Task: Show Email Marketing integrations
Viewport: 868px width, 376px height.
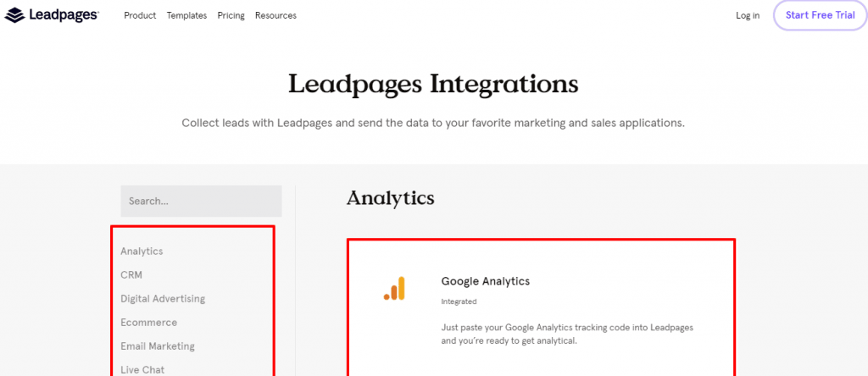Action: coord(158,346)
